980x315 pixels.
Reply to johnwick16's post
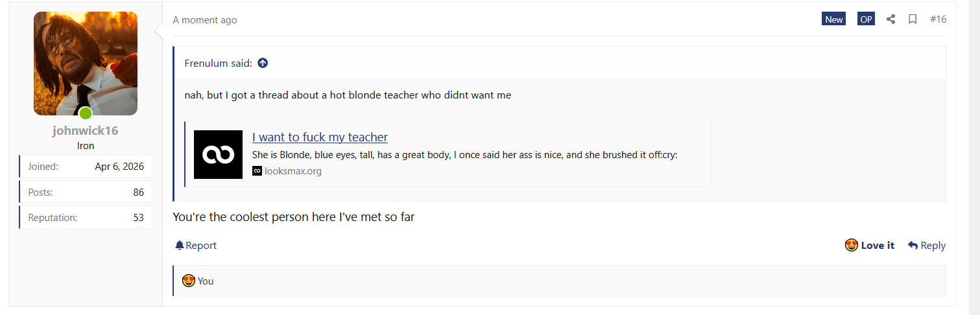(927, 245)
